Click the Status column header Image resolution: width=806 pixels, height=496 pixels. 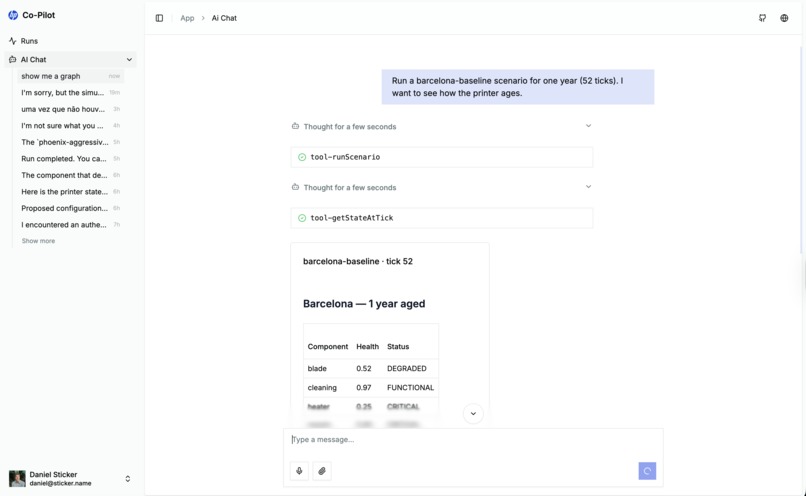[398, 346]
